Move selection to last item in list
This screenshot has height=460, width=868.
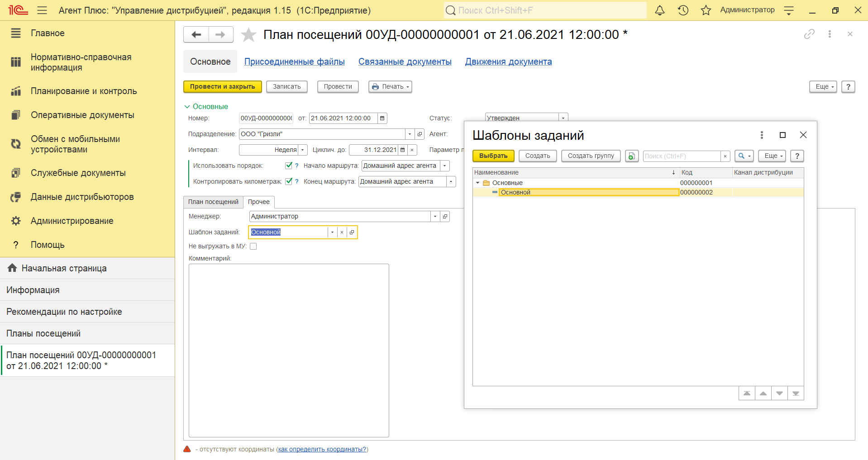pyautogui.click(x=796, y=393)
